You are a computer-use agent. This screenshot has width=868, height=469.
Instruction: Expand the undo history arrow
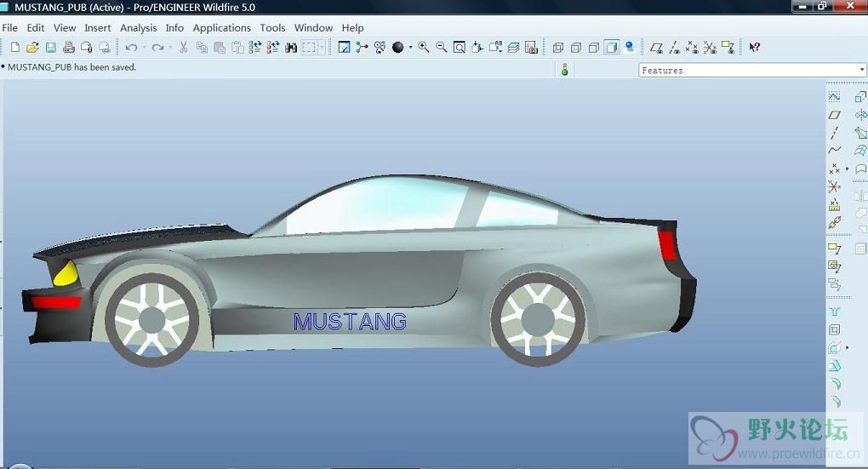(x=144, y=48)
